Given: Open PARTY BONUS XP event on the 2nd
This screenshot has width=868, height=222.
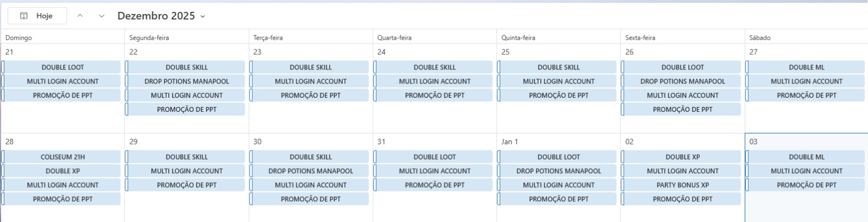Looking at the screenshot, I should coord(682,185).
